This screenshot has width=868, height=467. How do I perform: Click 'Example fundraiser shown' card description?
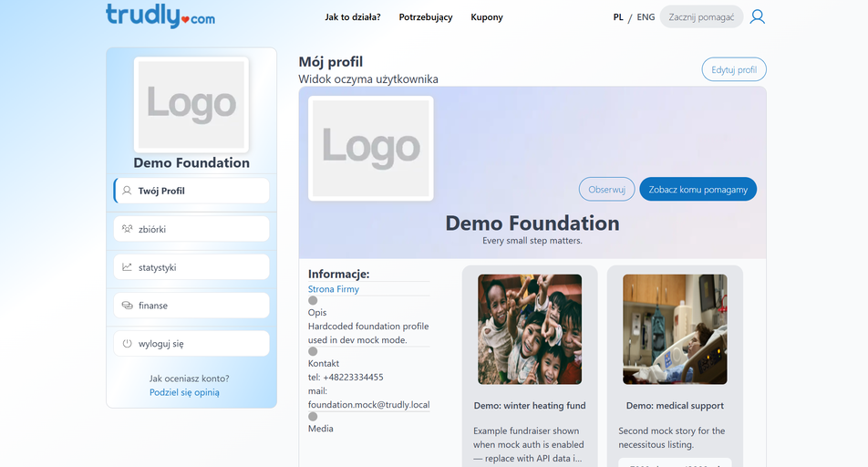[529, 445]
